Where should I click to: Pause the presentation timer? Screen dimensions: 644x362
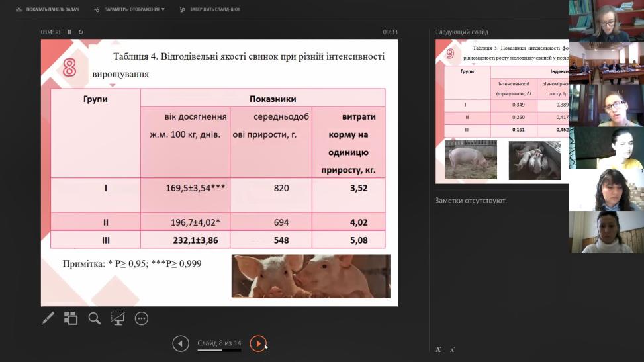click(x=69, y=32)
